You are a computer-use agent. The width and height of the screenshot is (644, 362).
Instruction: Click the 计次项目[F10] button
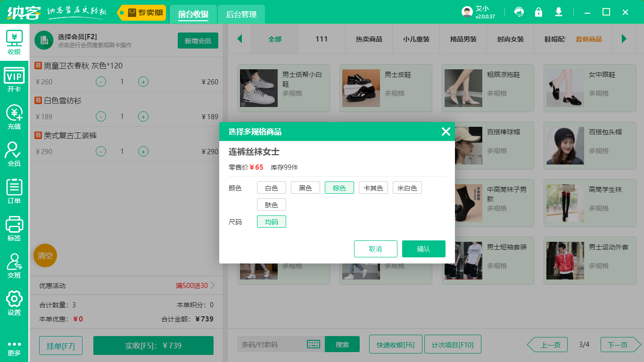(x=453, y=345)
